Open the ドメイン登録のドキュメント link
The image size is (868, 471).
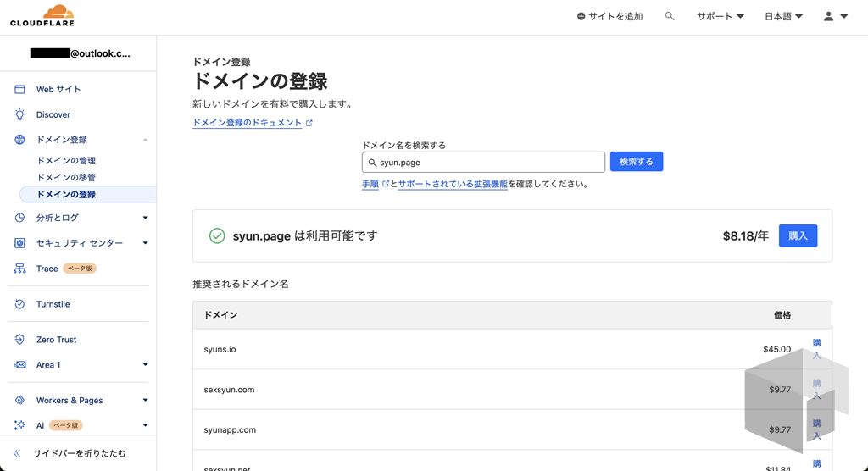click(x=247, y=123)
